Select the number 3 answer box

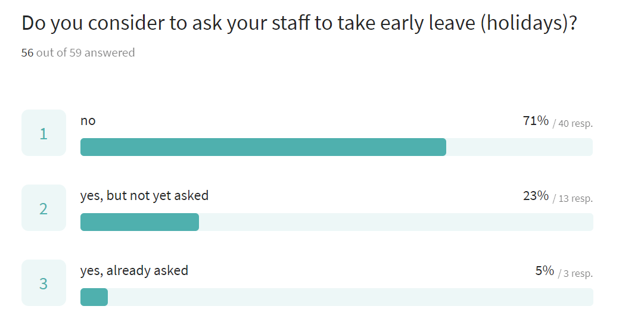point(43,283)
